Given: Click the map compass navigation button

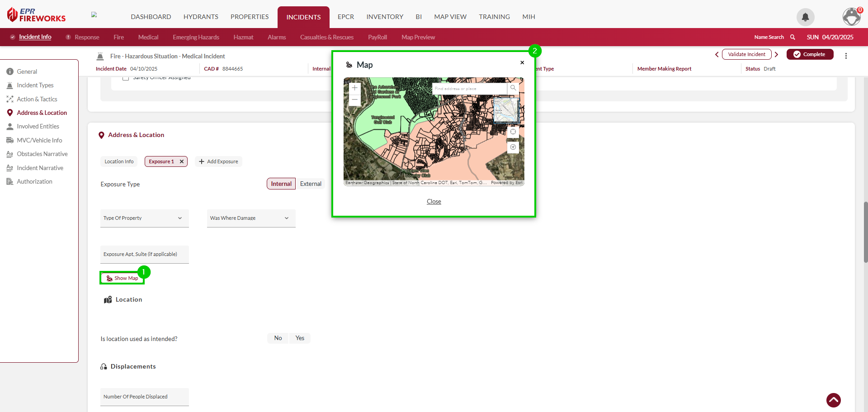Looking at the screenshot, I should (513, 147).
